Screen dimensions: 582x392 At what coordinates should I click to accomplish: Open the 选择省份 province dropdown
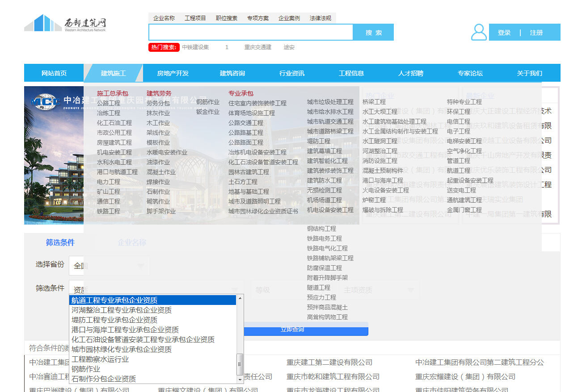[110, 266]
